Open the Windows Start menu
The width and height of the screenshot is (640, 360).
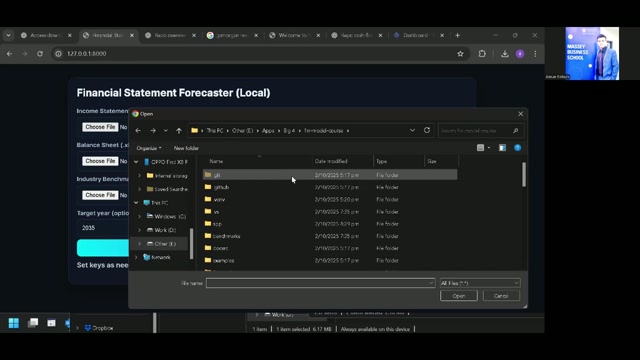coord(13,323)
